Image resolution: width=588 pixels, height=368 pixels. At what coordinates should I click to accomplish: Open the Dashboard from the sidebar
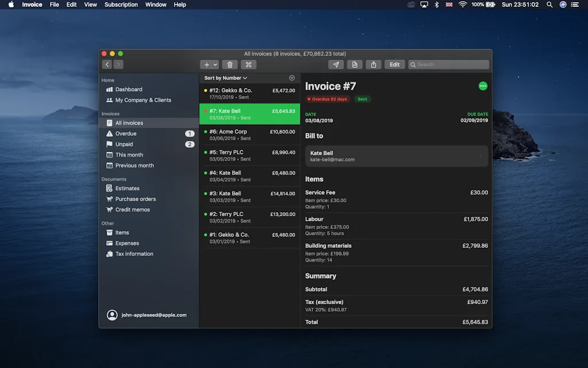click(127, 89)
